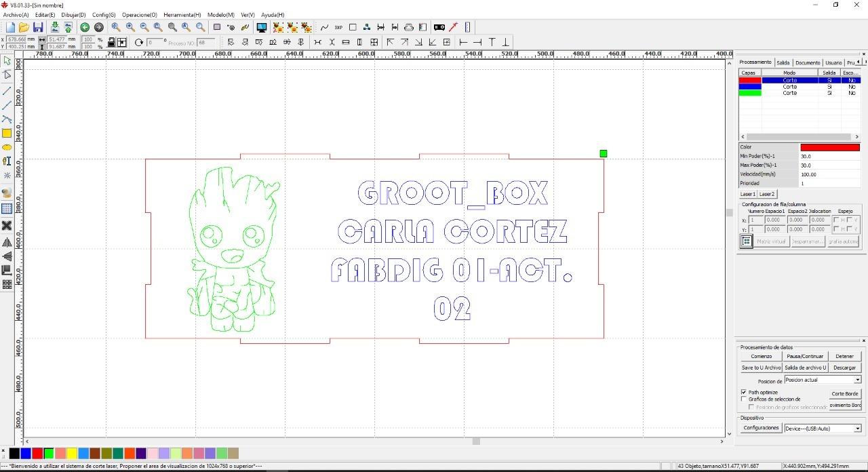The image size is (868, 472).
Task: Click the black X delete tool
Action: pos(7,225)
